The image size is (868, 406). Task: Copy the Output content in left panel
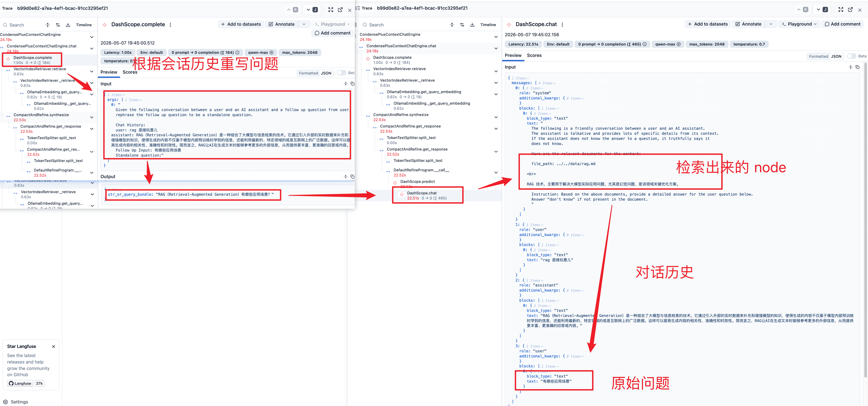pyautogui.click(x=352, y=176)
